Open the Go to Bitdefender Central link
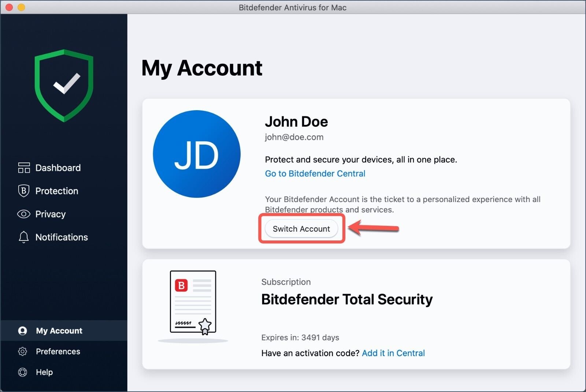 click(x=315, y=173)
